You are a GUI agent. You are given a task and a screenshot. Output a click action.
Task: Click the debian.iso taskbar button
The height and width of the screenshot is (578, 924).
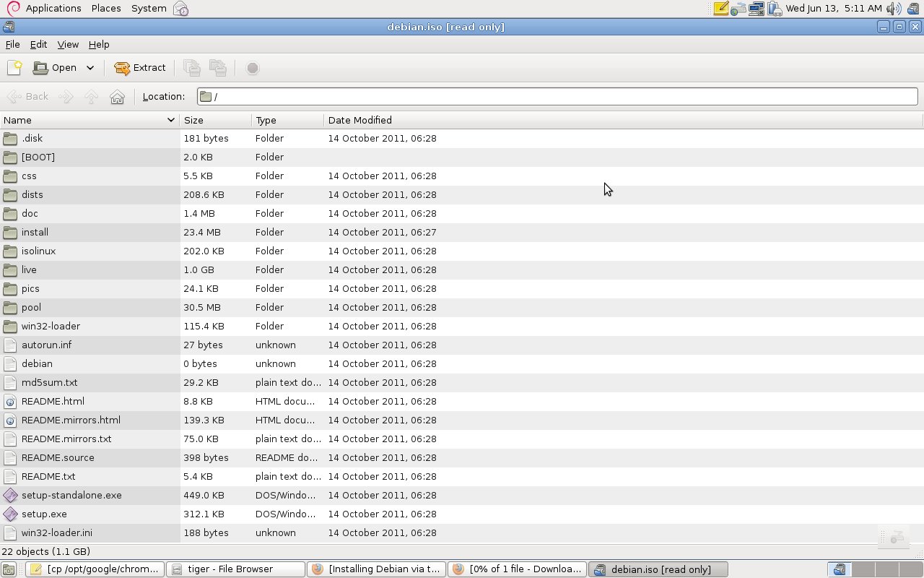click(658, 569)
